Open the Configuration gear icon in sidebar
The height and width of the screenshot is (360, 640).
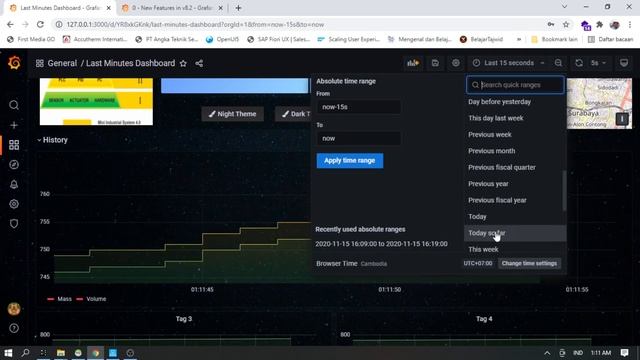pos(14,204)
